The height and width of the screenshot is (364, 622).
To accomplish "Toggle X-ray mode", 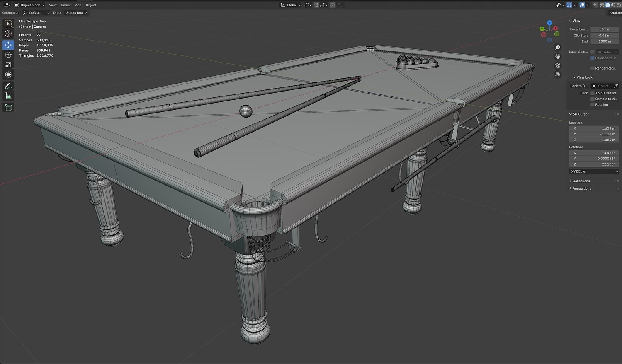I will click(x=595, y=5).
